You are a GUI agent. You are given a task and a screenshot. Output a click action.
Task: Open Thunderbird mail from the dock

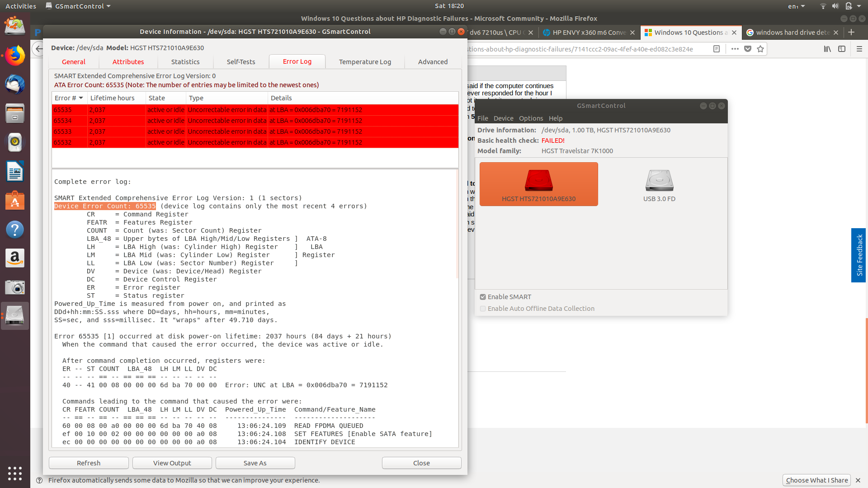[15, 84]
